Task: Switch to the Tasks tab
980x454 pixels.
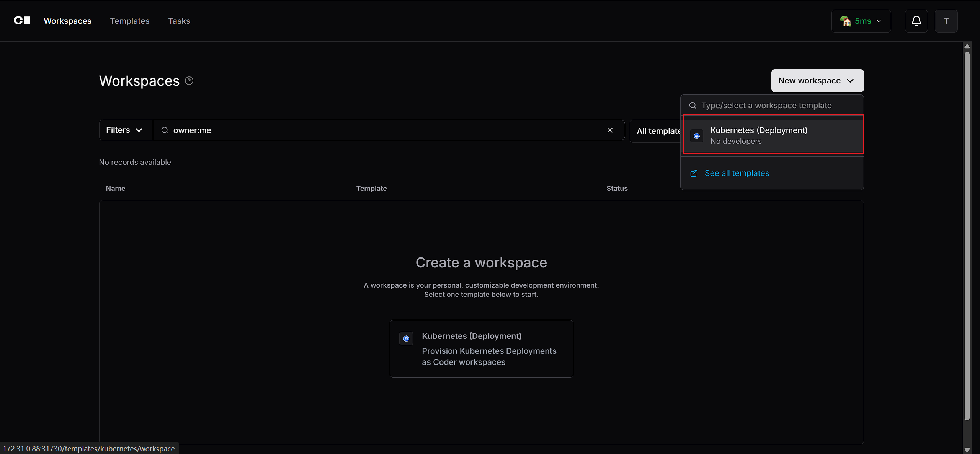Action: (x=179, y=21)
